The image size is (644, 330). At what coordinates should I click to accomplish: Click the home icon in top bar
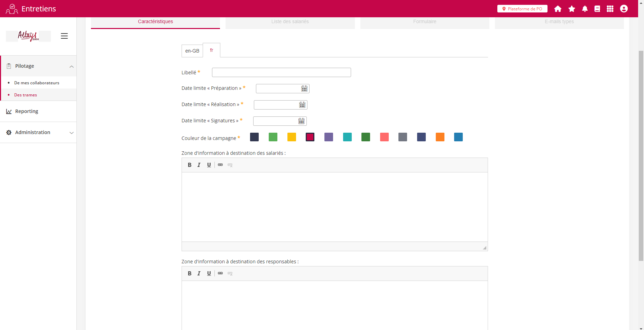(x=558, y=9)
